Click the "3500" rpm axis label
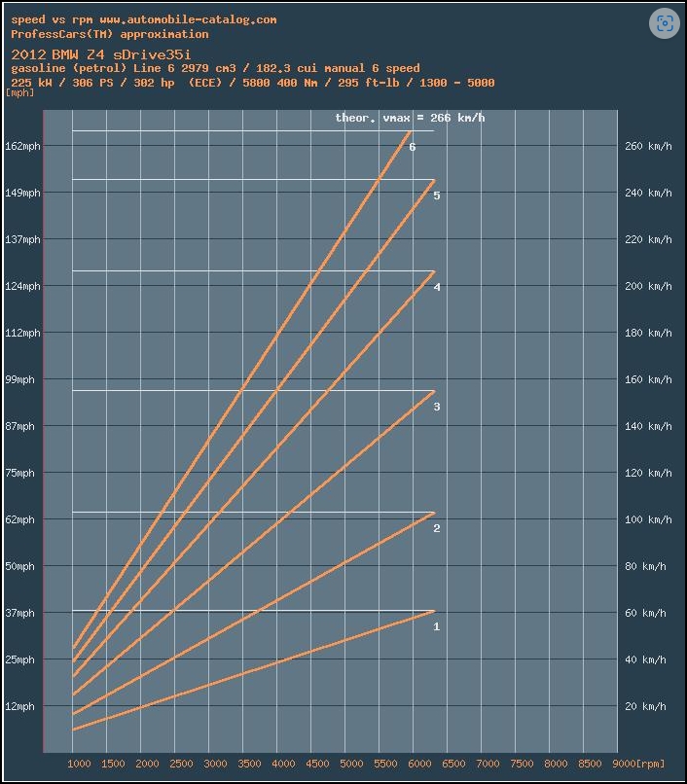 click(x=249, y=764)
